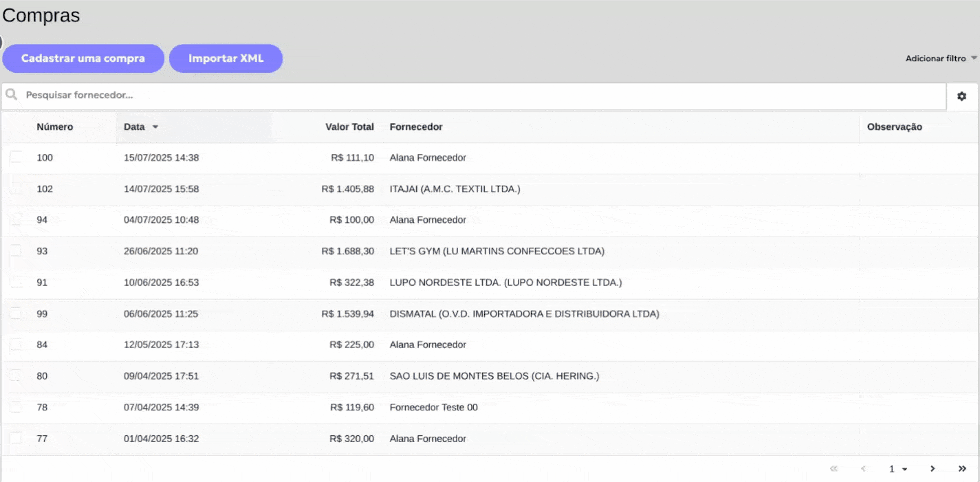Open table settings gear icon
Viewport: 980px width, 482px height.
[961, 96]
